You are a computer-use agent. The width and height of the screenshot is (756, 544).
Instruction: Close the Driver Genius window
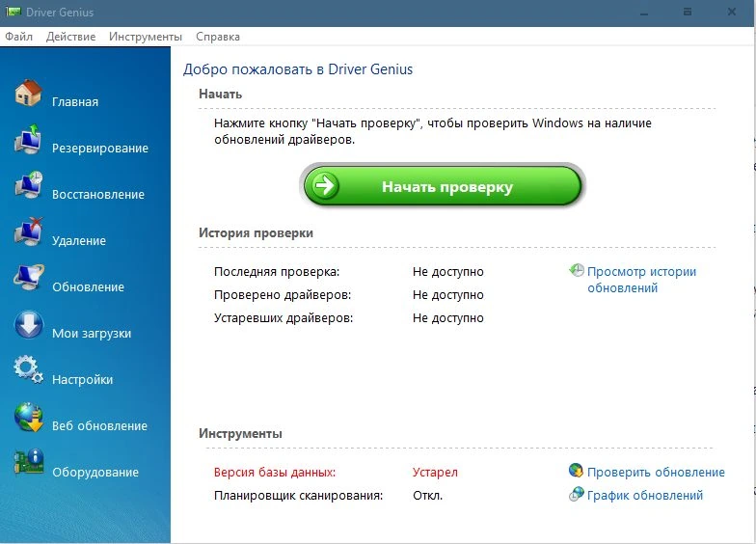731,12
